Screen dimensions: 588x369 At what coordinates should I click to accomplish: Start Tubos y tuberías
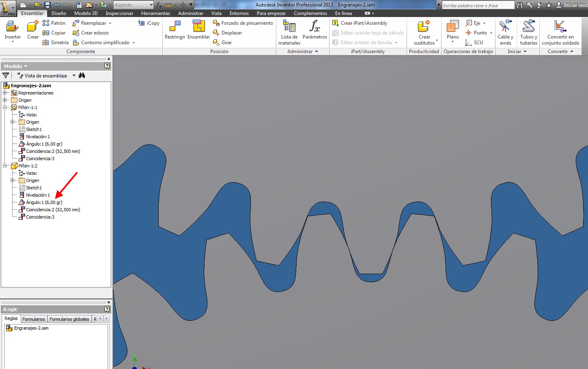coord(528,32)
